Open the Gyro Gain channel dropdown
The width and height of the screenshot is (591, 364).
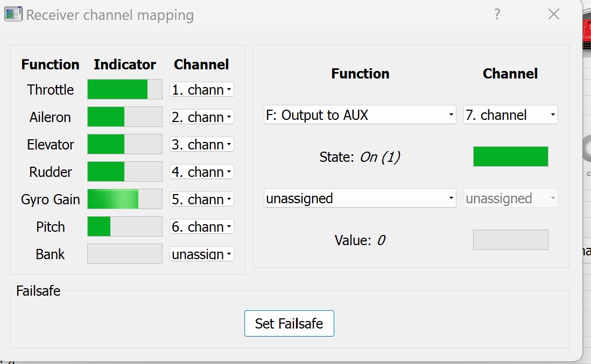tap(202, 199)
